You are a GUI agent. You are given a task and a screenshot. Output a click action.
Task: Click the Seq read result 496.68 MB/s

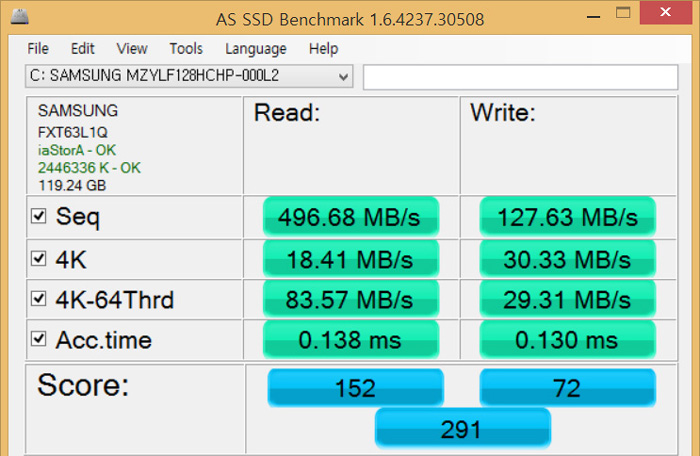coord(351,217)
